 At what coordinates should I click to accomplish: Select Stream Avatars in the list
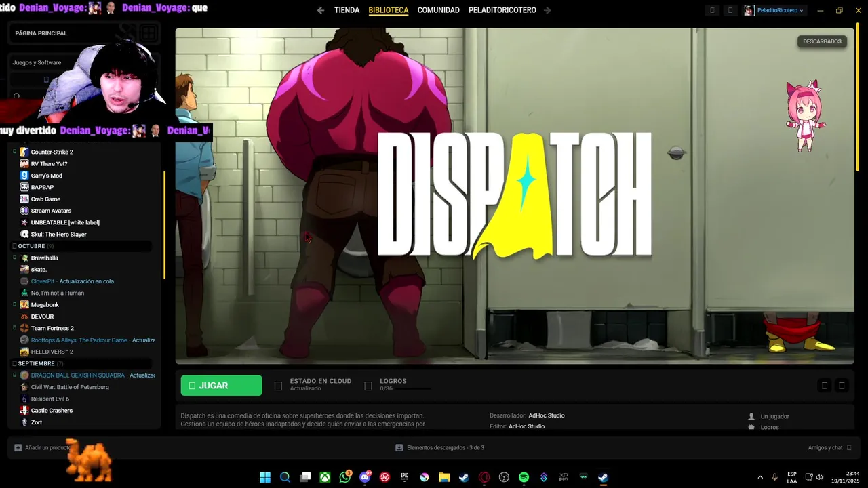[51, 211]
